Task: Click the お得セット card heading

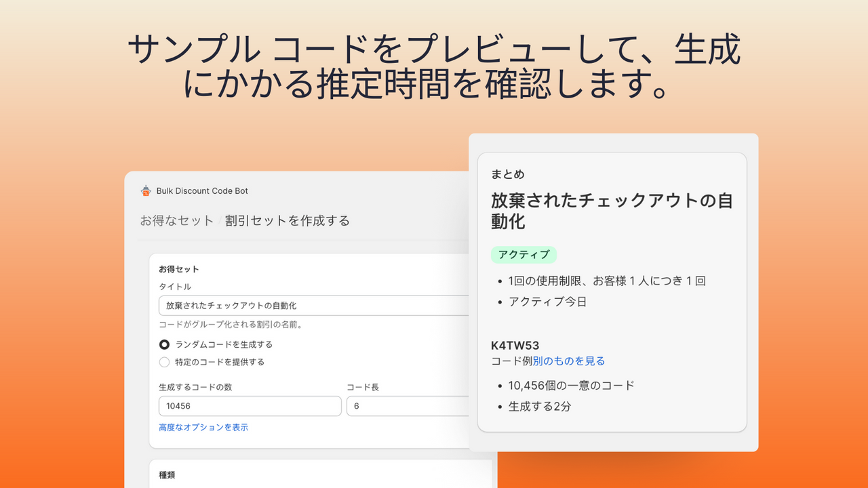Action: [179, 269]
